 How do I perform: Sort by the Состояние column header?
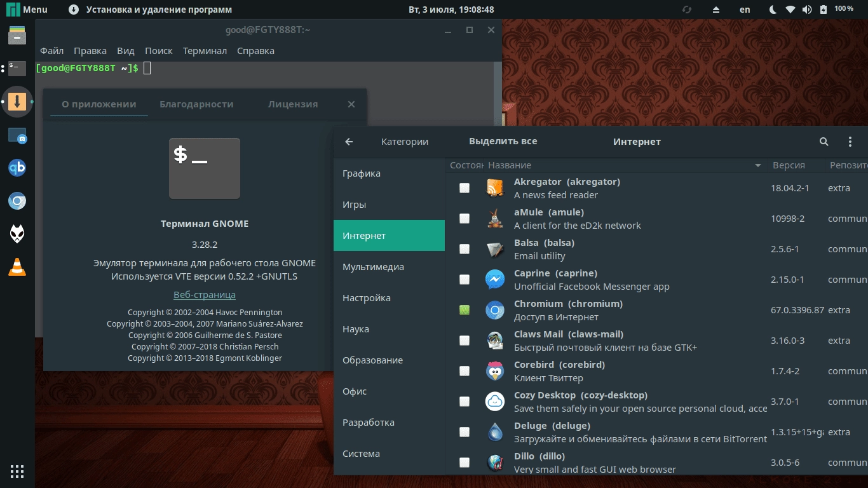click(466, 165)
